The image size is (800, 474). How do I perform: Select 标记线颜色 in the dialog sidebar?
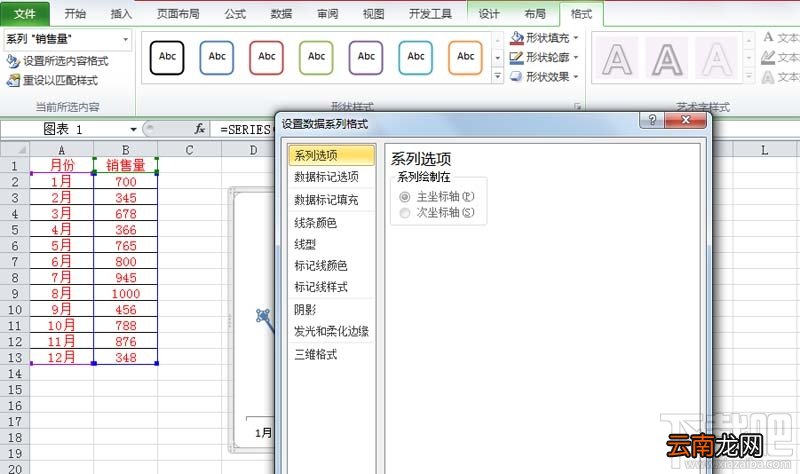[332, 265]
